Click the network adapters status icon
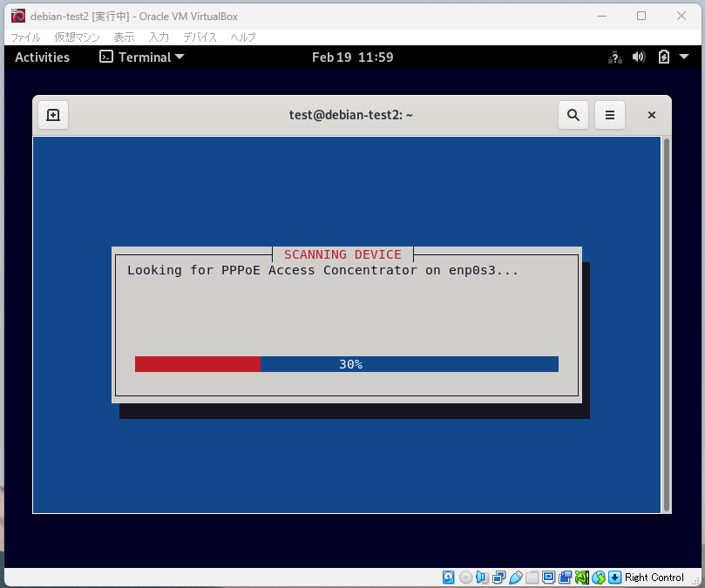 pyautogui.click(x=498, y=578)
